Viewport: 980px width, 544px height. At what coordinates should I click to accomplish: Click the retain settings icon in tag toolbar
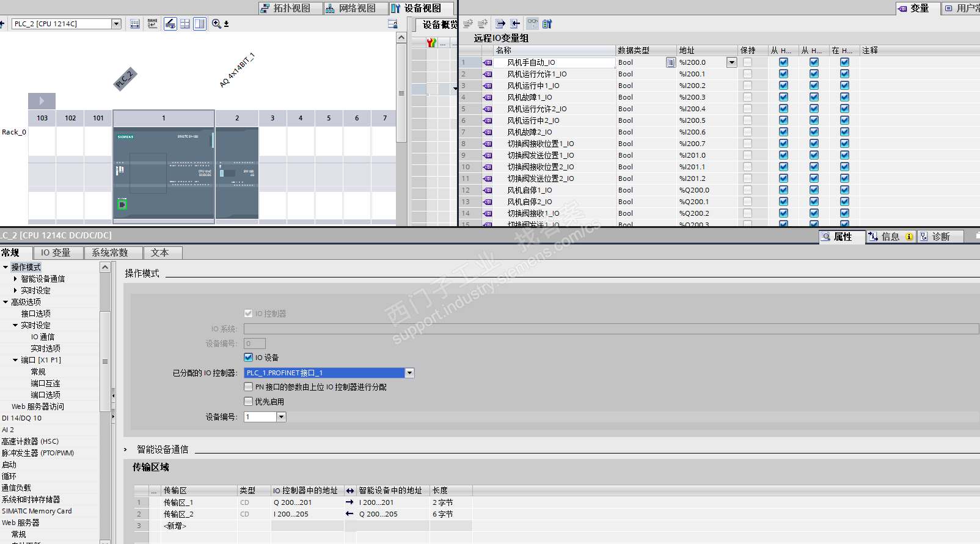(547, 24)
